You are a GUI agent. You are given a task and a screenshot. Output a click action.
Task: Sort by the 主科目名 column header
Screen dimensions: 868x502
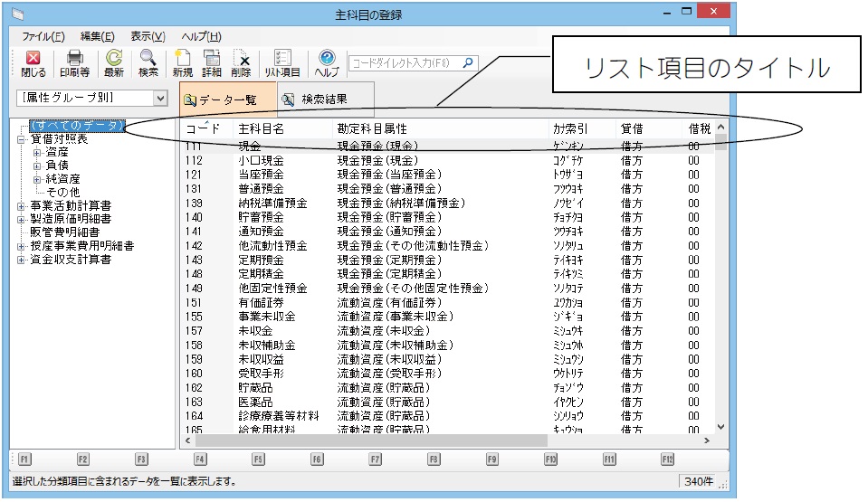point(262,128)
